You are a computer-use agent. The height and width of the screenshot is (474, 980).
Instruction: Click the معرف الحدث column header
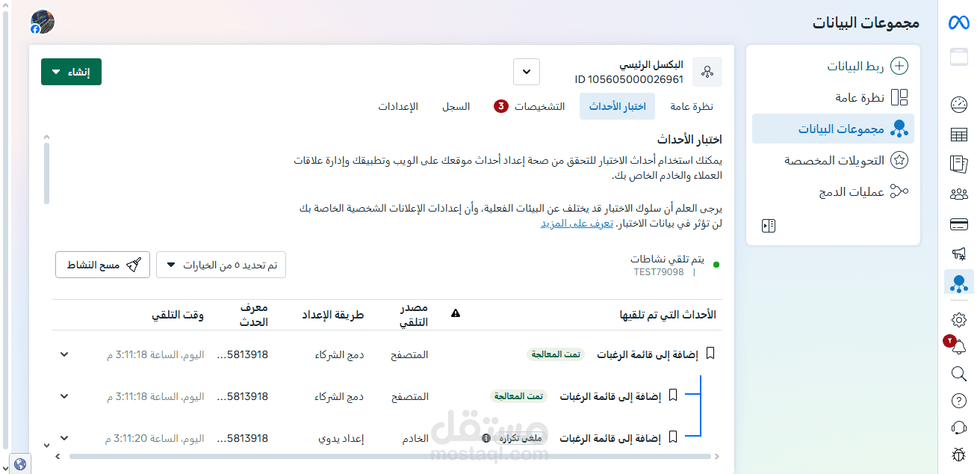point(254,315)
